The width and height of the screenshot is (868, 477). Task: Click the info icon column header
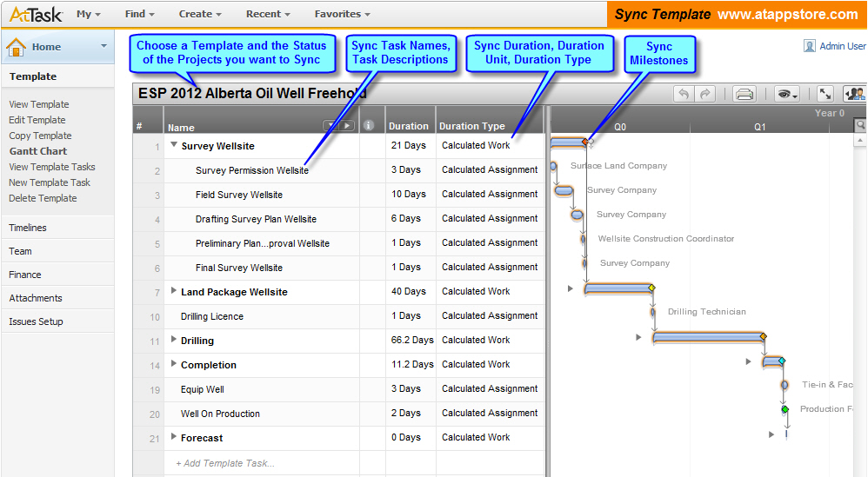[x=368, y=126]
